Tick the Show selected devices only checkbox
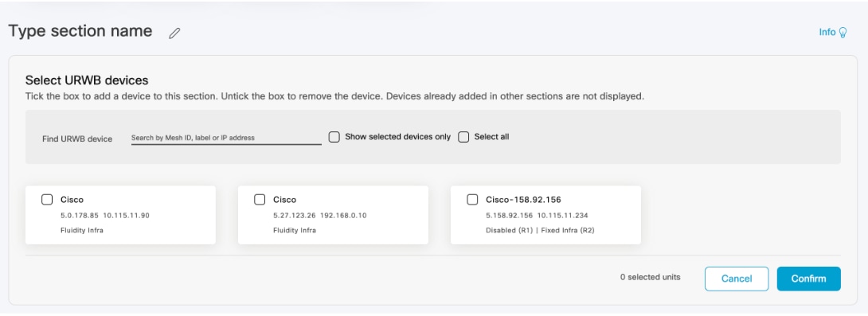The width and height of the screenshot is (868, 316). (x=334, y=137)
